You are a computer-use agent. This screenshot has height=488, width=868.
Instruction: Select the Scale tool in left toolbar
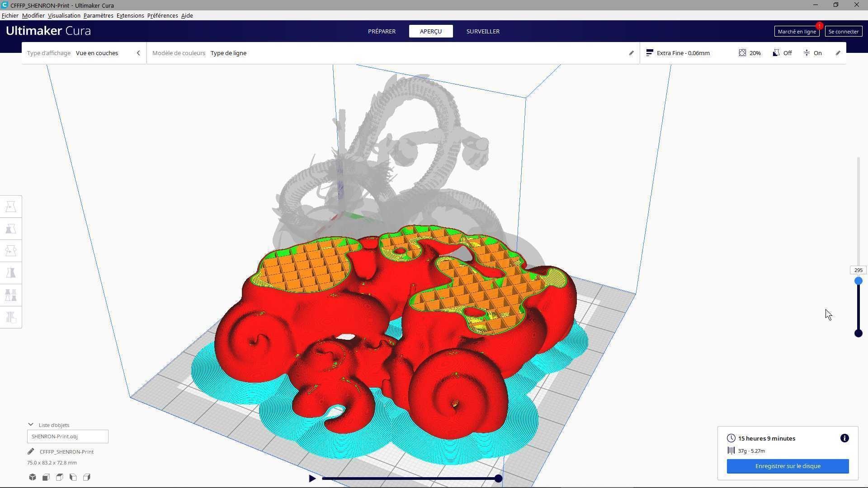click(x=11, y=229)
